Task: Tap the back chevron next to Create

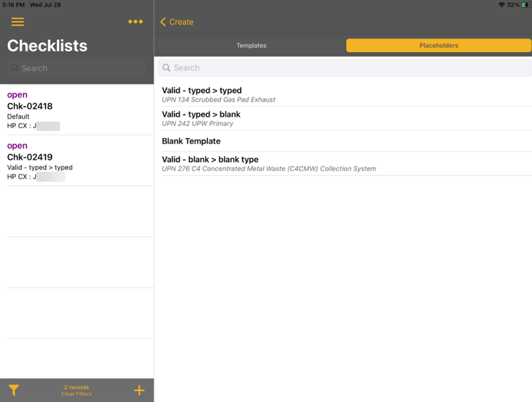Action: [163, 22]
